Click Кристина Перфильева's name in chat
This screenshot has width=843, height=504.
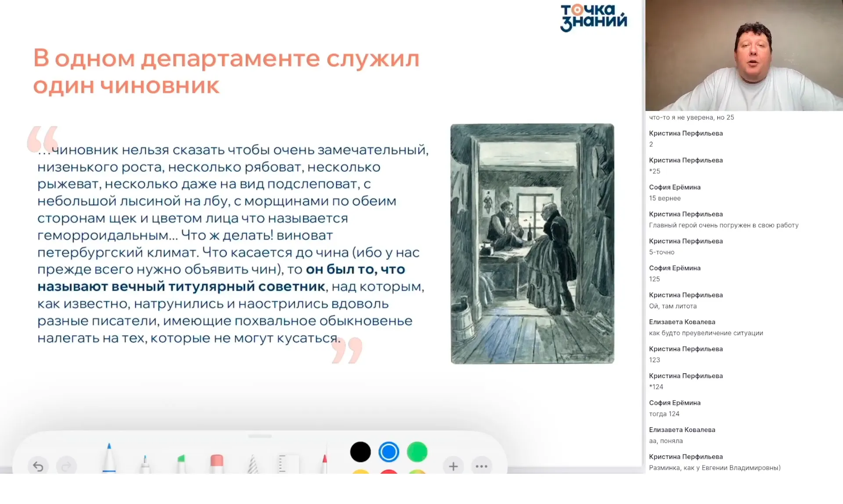[685, 133]
